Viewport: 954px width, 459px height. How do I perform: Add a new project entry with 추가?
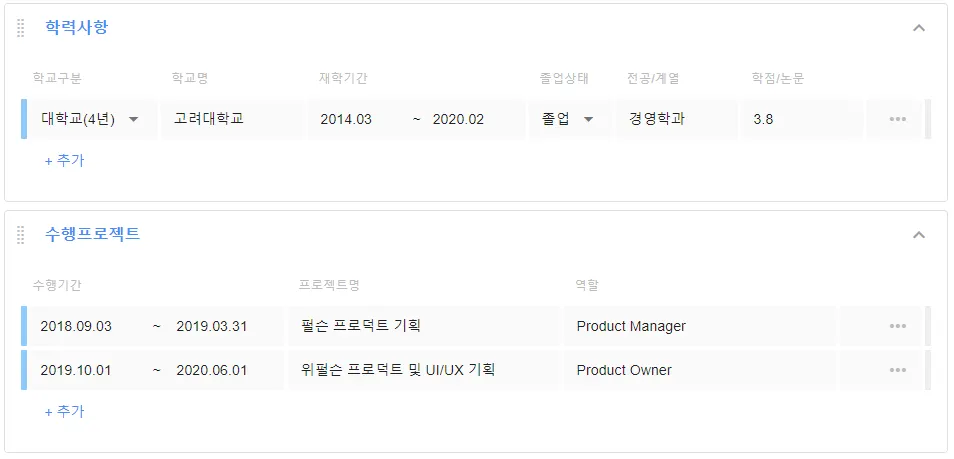tap(64, 411)
